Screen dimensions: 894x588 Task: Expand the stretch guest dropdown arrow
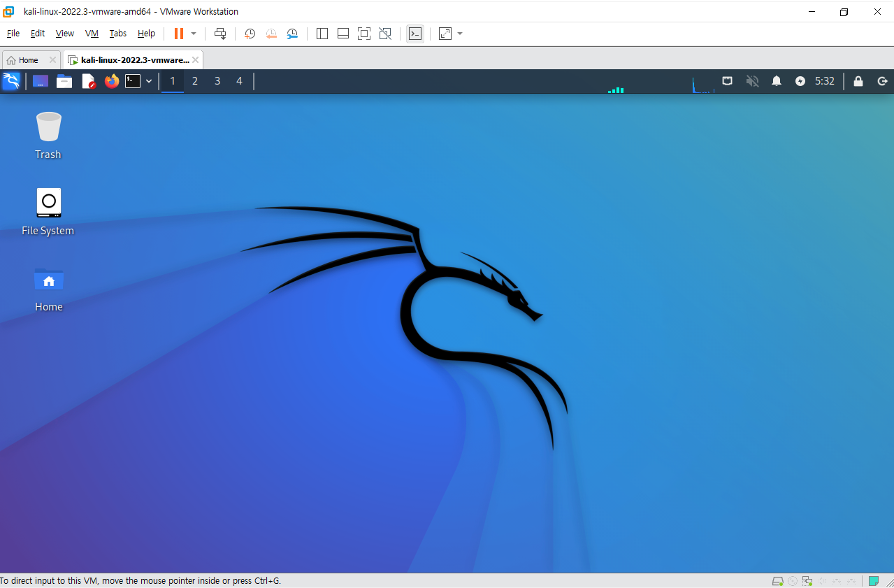460,34
